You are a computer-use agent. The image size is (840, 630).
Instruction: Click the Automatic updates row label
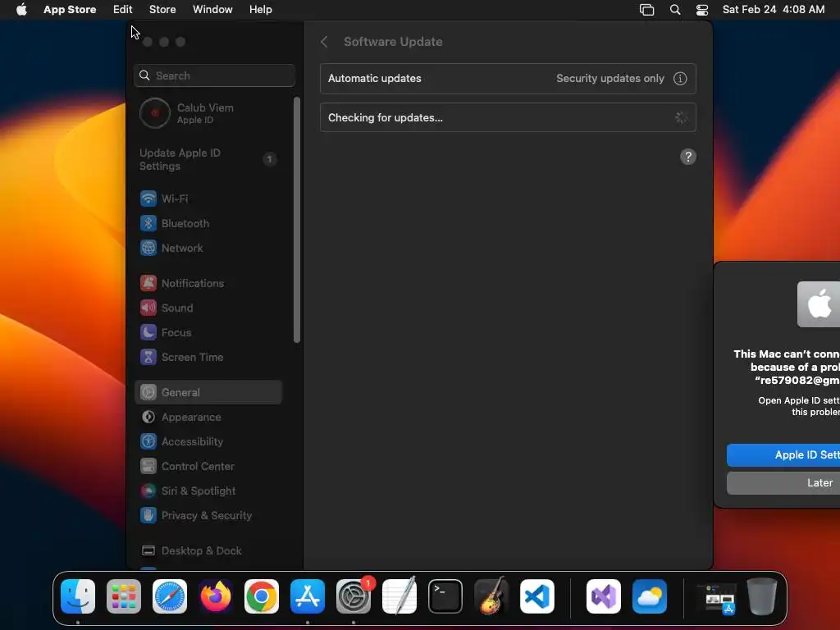[x=374, y=79]
